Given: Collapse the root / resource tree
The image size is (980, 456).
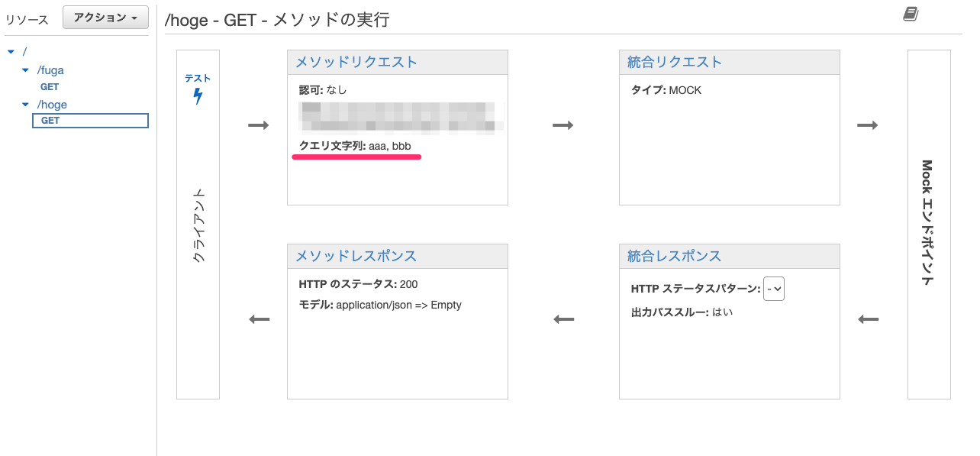Looking at the screenshot, I should pyautogui.click(x=11, y=51).
